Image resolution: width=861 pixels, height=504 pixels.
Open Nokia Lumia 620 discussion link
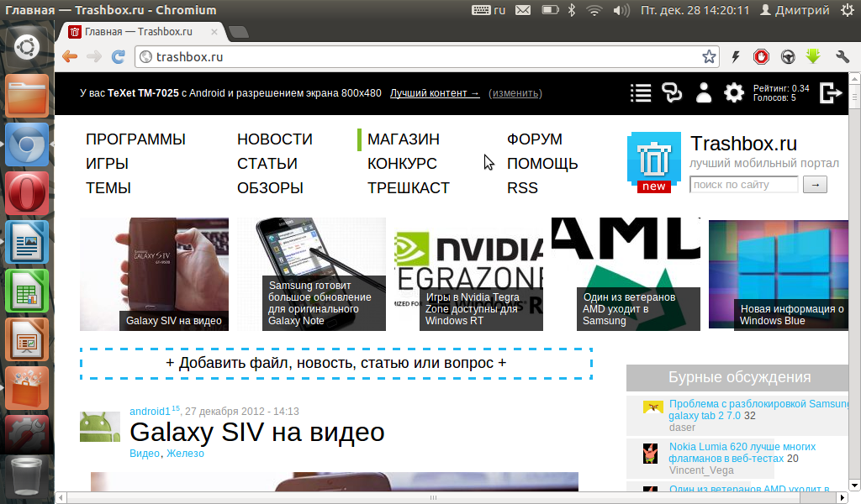[742, 453]
